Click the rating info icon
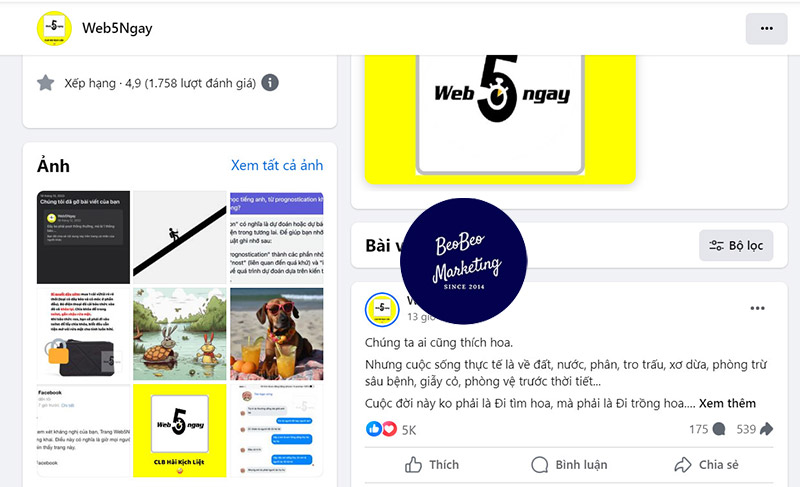The image size is (800, 487). tap(270, 83)
